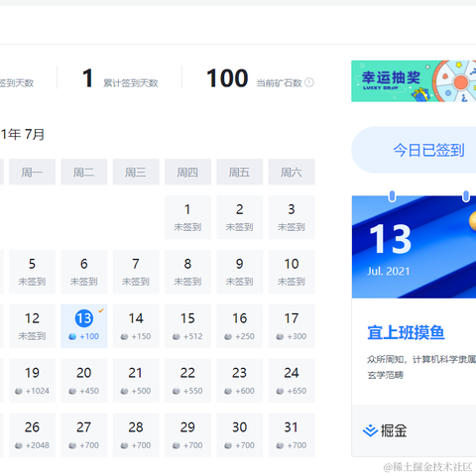Click the ore icon beside +300
476x476 pixels.
280,336
